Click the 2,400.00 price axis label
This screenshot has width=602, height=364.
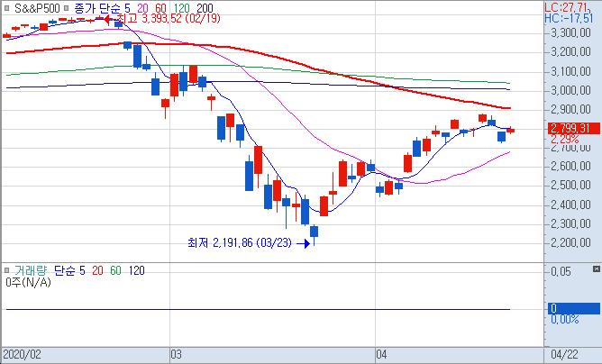(570, 205)
